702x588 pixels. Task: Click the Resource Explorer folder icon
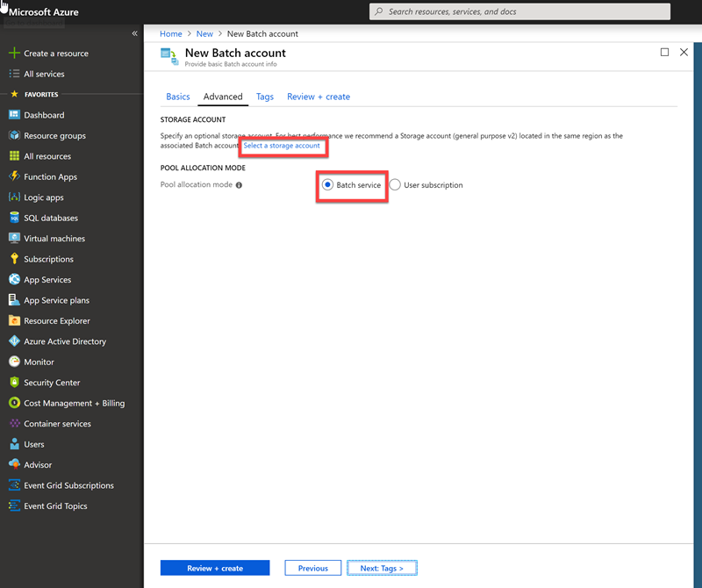pos(14,320)
